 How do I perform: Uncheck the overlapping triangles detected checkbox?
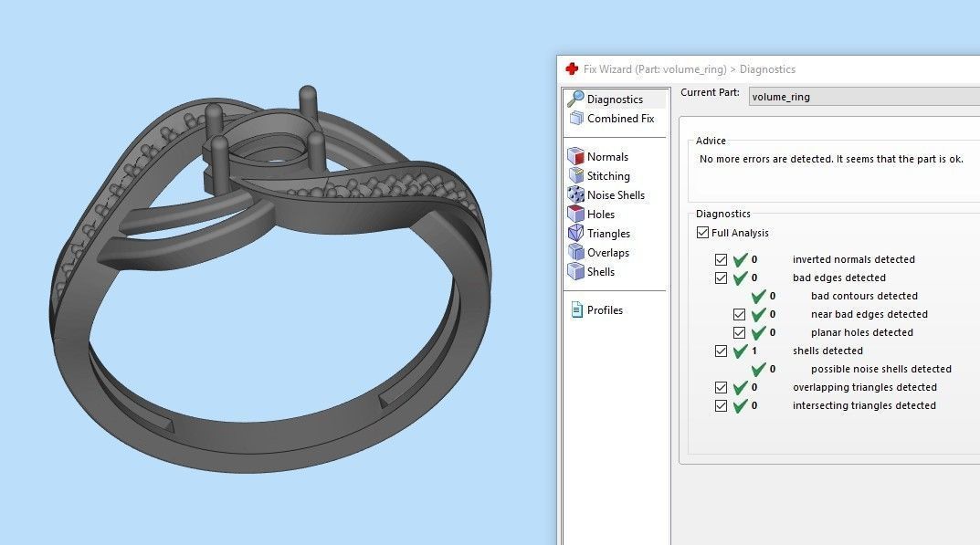[721, 387]
